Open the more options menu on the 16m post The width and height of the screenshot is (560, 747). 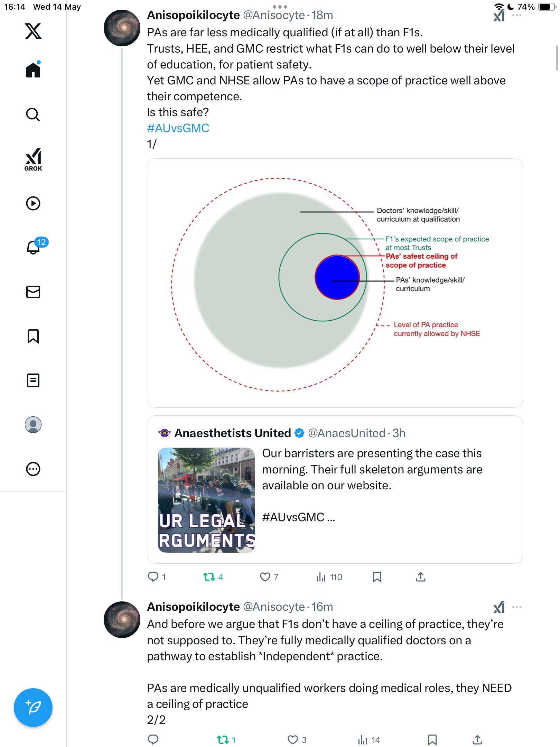tap(517, 607)
